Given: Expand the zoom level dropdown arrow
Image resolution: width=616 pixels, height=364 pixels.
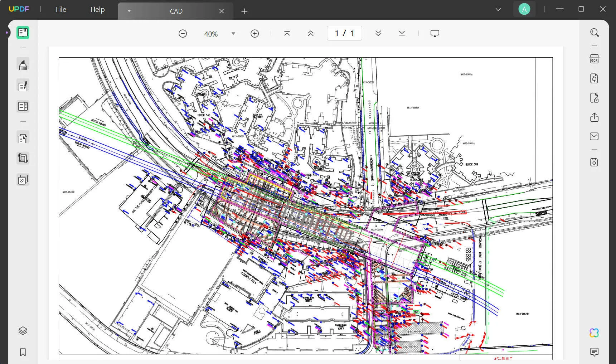Looking at the screenshot, I should (233, 34).
